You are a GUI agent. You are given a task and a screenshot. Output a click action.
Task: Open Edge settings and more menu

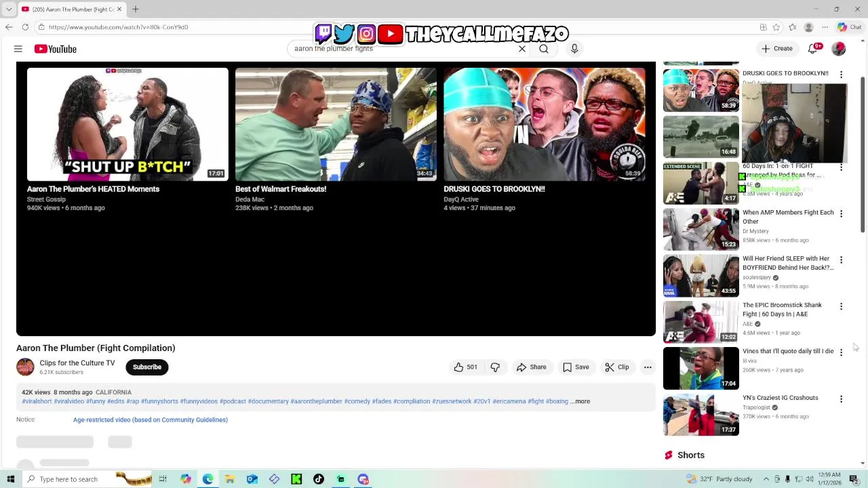[825, 27]
